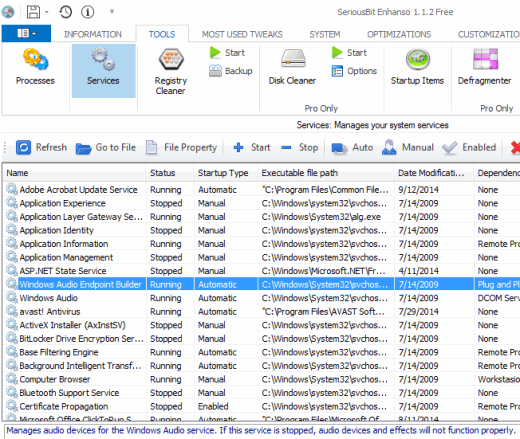Screen dimensions: 520x439
Task: Open the CUSTOMIZATION tab
Action: pyautogui.click(x=489, y=34)
